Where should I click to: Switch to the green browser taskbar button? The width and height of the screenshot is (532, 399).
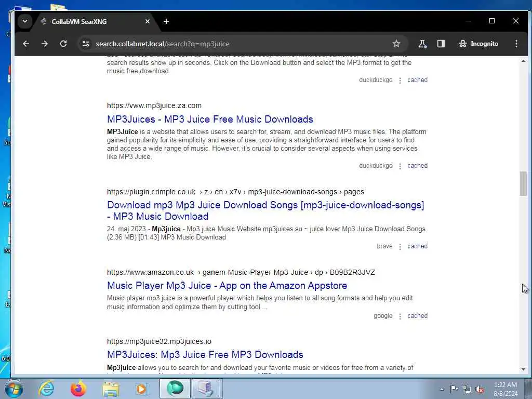coord(175,389)
